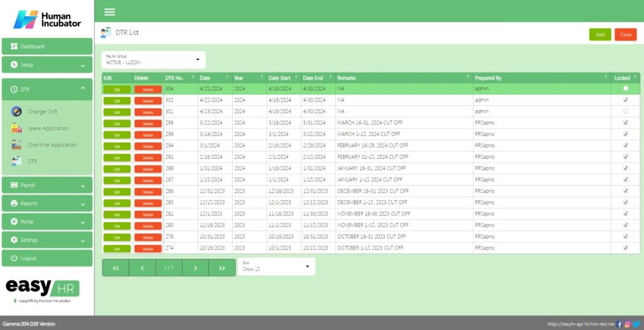Click the Instagram icon in footer

628,324
